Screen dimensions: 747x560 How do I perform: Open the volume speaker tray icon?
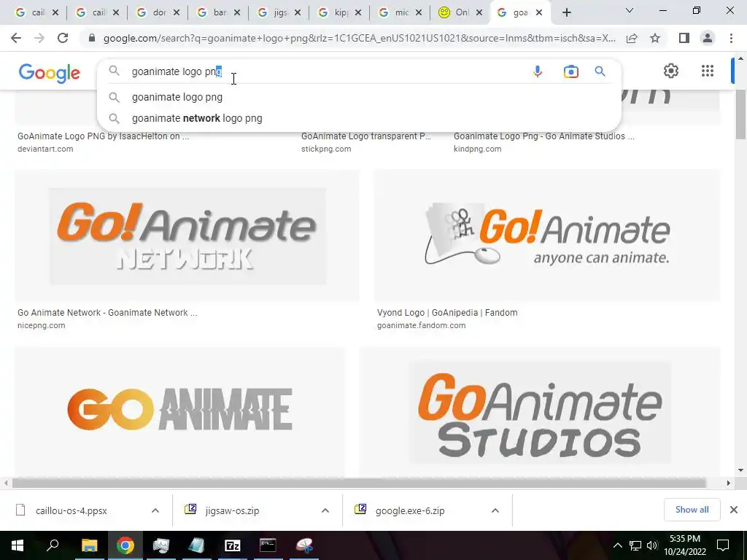(x=652, y=545)
